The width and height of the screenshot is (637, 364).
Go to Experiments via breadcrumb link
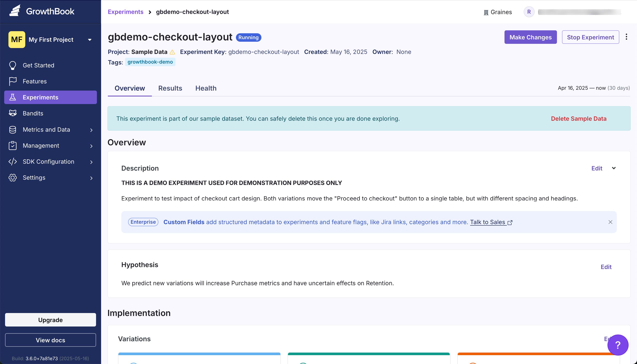(x=126, y=12)
